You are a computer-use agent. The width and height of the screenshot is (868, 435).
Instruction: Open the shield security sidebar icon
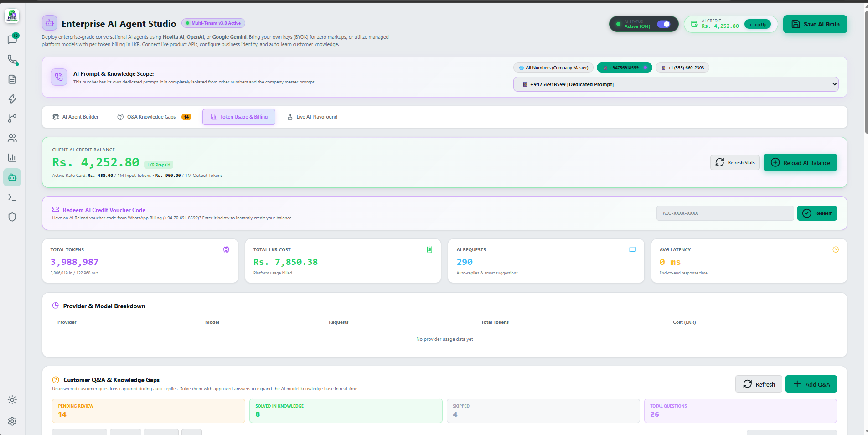(x=12, y=217)
